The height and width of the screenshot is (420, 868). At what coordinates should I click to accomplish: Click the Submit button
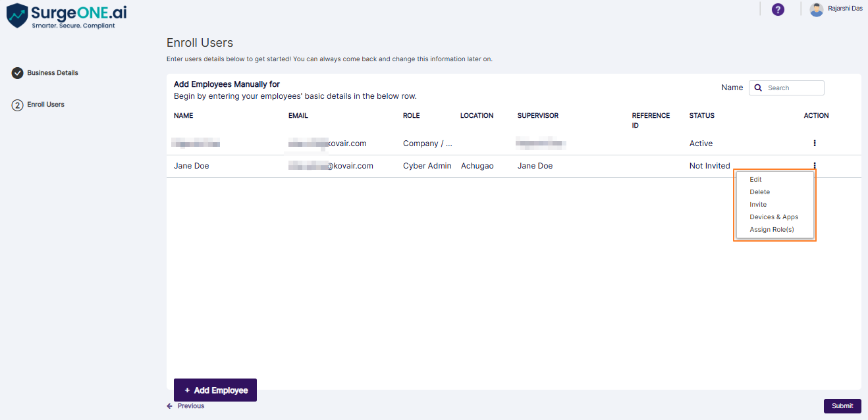pyautogui.click(x=842, y=406)
